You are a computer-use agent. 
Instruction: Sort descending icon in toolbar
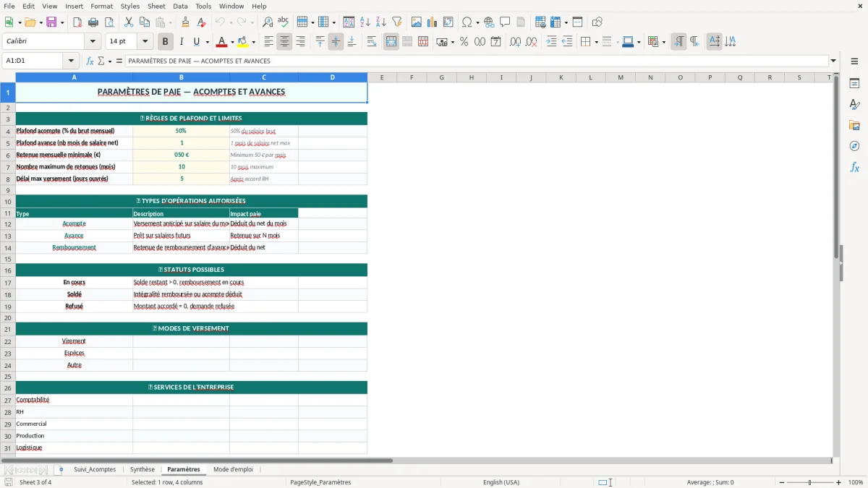coord(381,22)
